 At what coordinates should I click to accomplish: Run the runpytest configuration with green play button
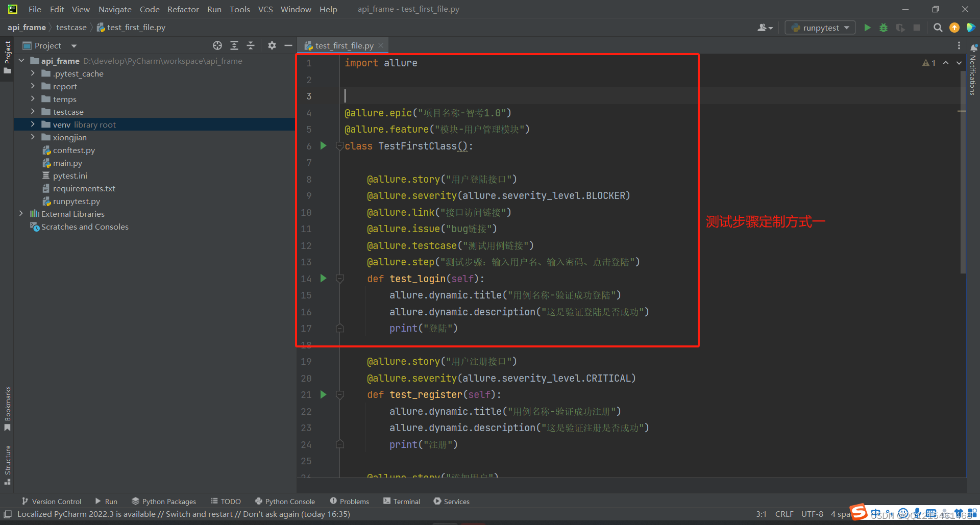pyautogui.click(x=867, y=28)
